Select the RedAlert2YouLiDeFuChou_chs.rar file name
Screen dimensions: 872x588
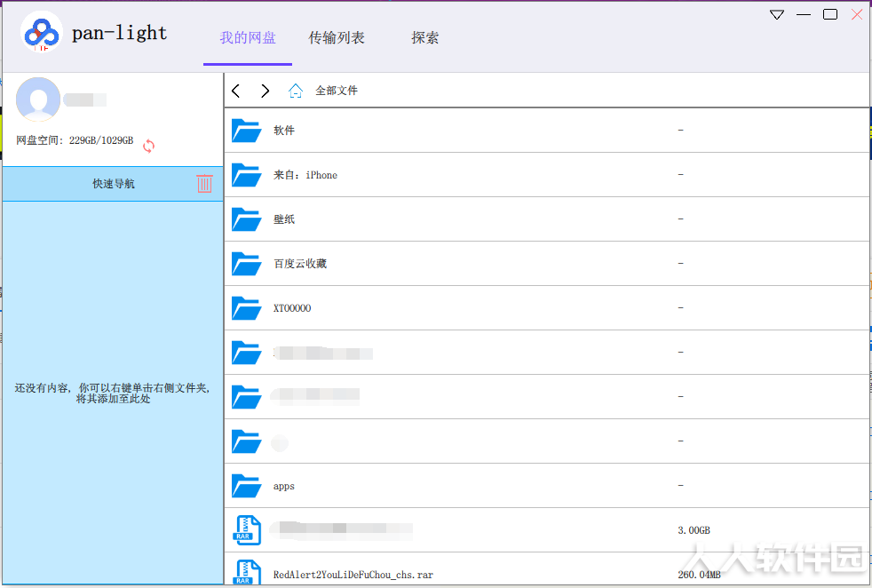353,575
